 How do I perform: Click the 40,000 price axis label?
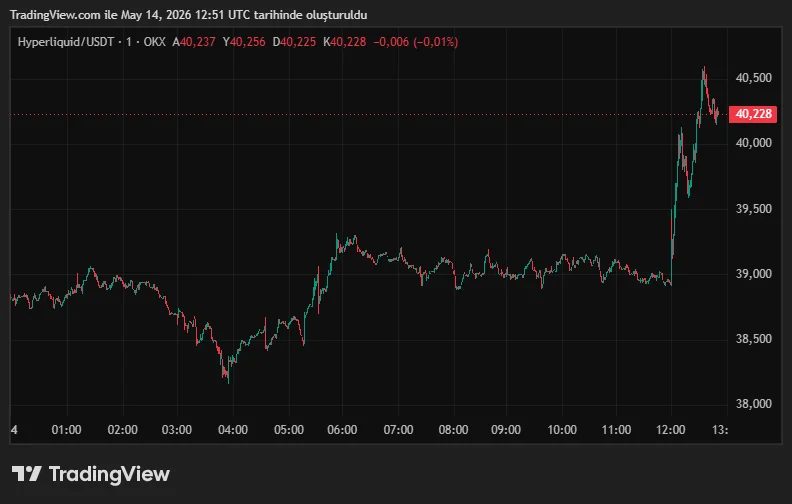tap(754, 143)
